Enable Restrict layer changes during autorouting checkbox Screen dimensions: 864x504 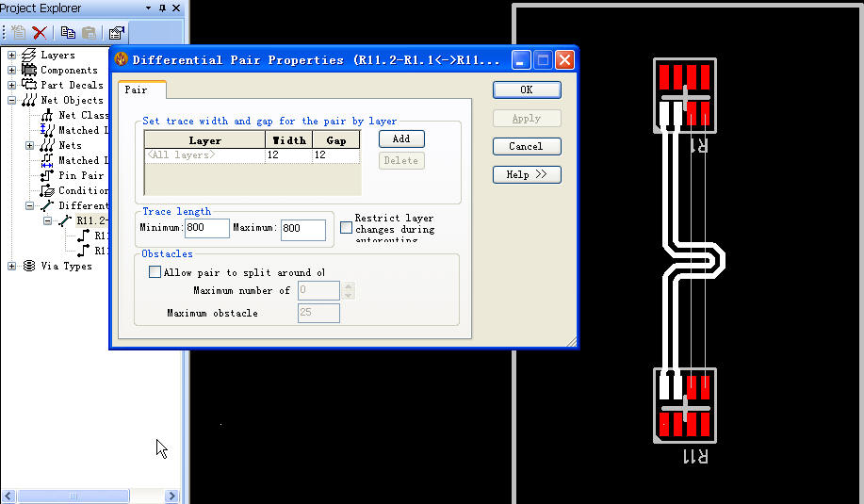[346, 227]
